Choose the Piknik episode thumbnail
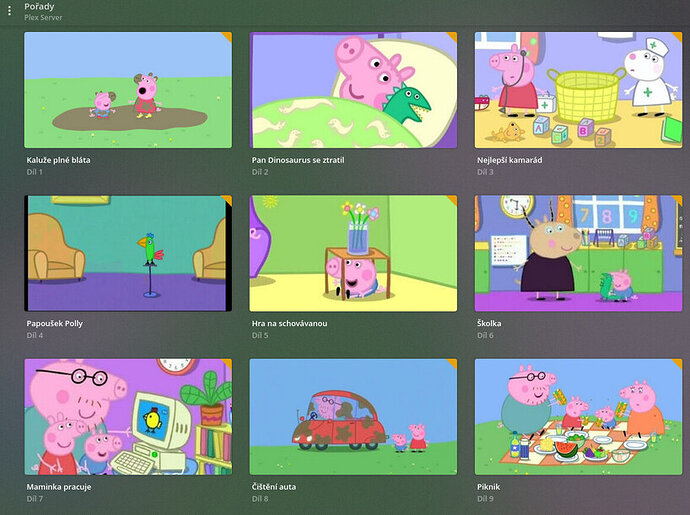 579,417
